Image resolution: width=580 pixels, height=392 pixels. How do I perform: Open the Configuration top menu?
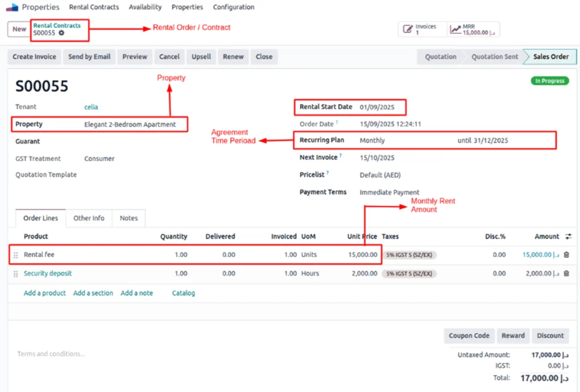[x=233, y=7]
